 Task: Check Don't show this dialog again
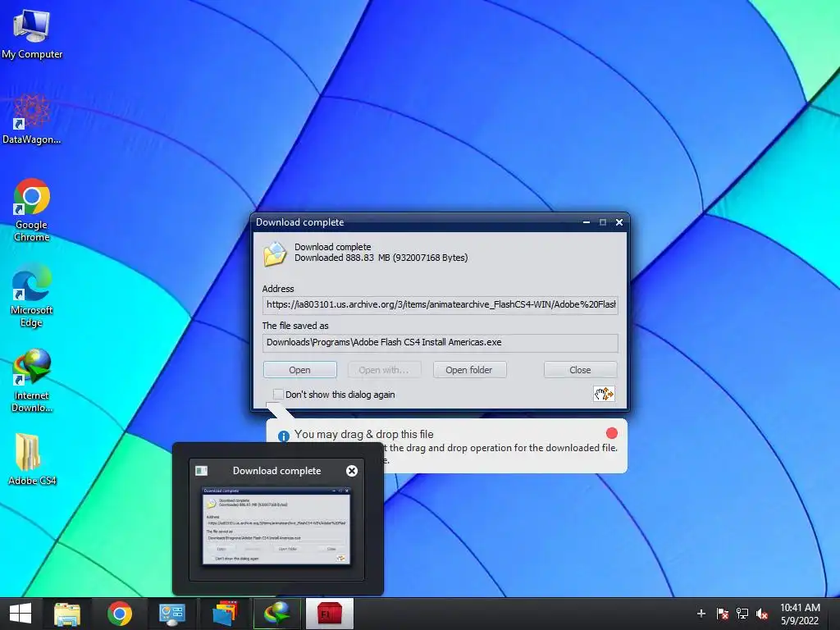[278, 395]
